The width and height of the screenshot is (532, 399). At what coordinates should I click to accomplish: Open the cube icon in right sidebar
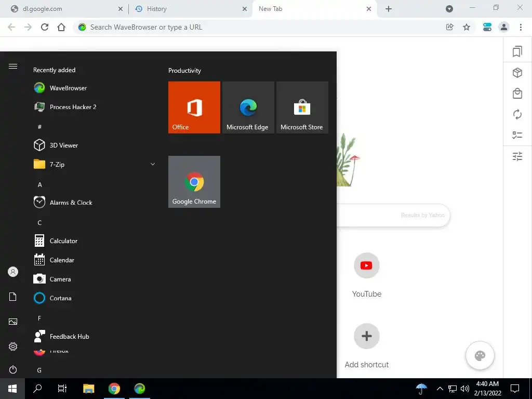[x=517, y=73]
